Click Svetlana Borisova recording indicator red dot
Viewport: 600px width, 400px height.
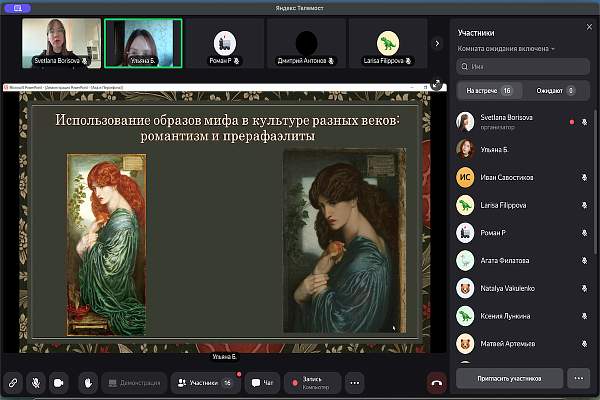tap(572, 122)
